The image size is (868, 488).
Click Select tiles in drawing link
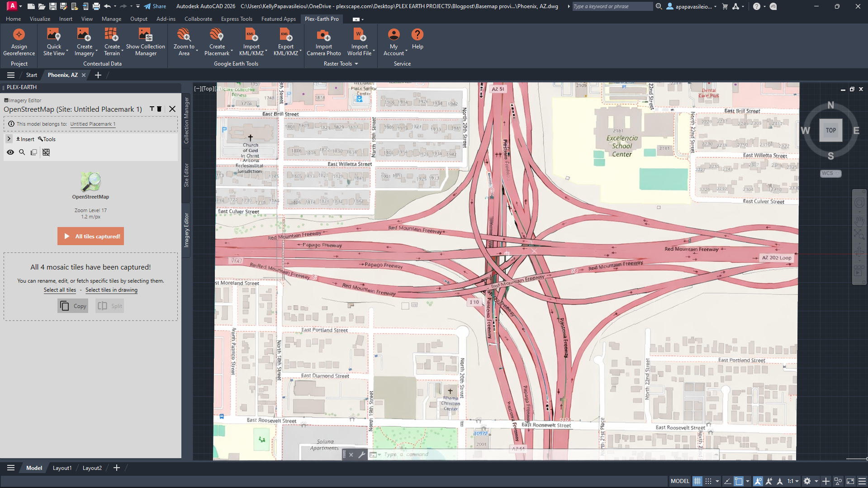(x=111, y=290)
